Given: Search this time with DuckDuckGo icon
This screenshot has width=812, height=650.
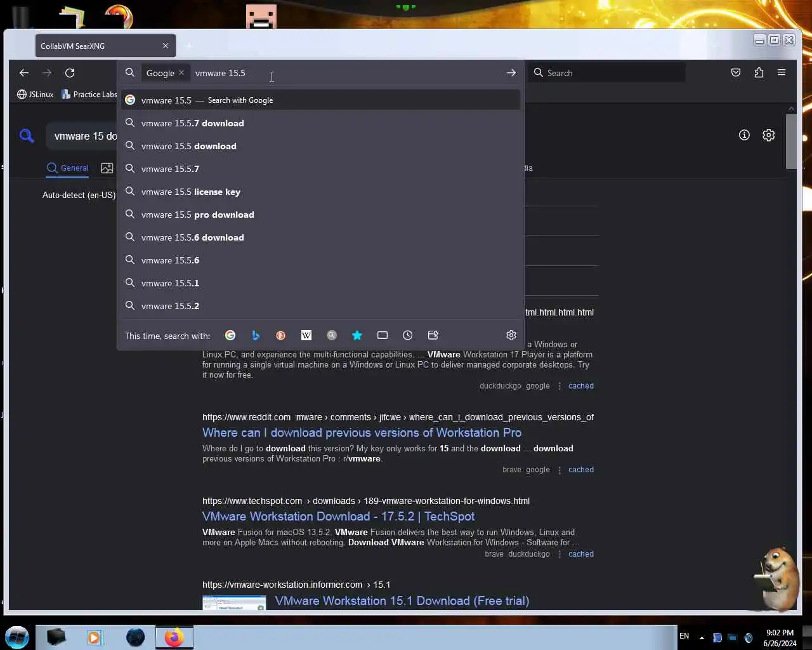Looking at the screenshot, I should 281,335.
